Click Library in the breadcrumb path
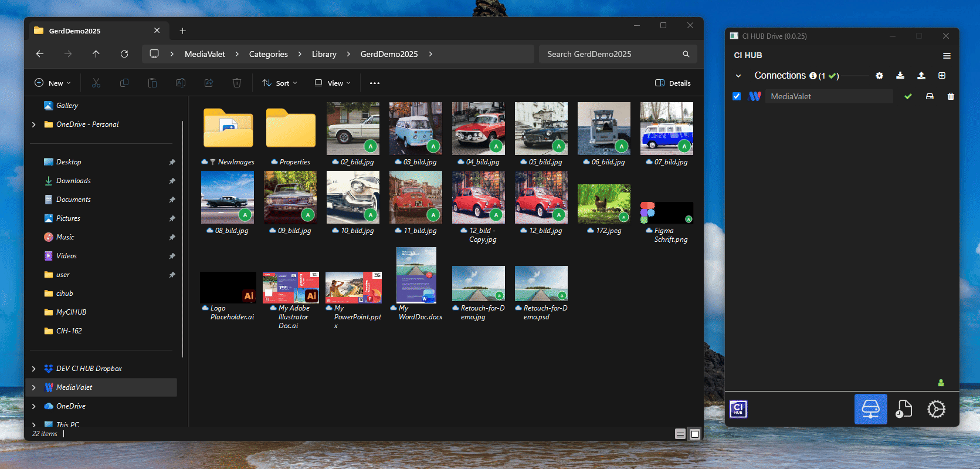Image resolution: width=980 pixels, height=469 pixels. click(x=324, y=54)
